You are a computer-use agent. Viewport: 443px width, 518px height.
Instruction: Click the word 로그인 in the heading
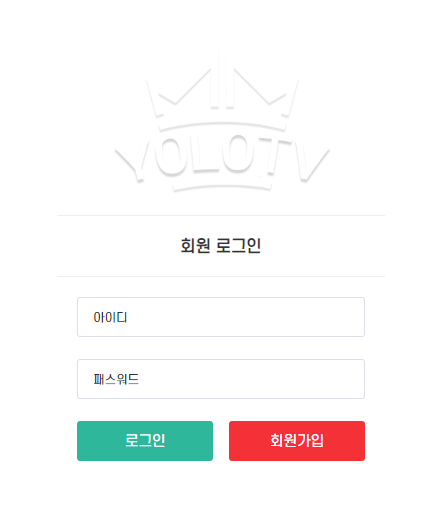coord(238,246)
